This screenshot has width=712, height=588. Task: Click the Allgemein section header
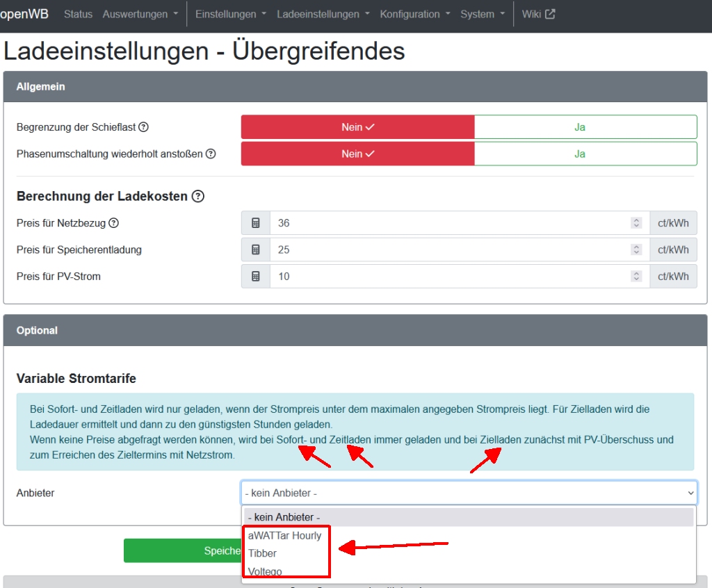click(355, 87)
